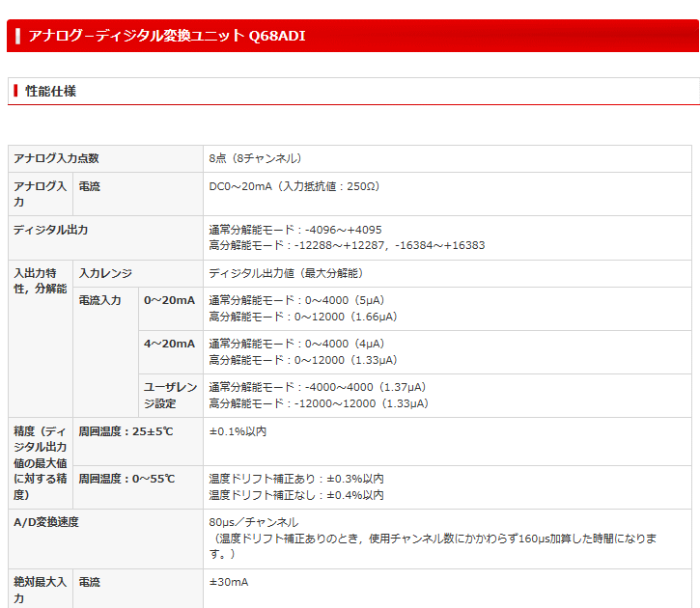Select the value '8点（8チャンネル）'
The width and height of the screenshot is (700, 608).
[x=256, y=158]
